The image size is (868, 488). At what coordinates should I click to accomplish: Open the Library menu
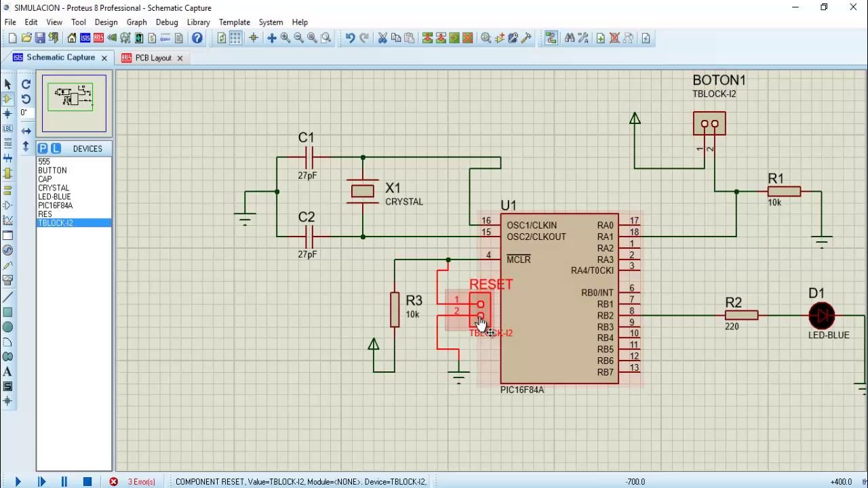(x=198, y=22)
